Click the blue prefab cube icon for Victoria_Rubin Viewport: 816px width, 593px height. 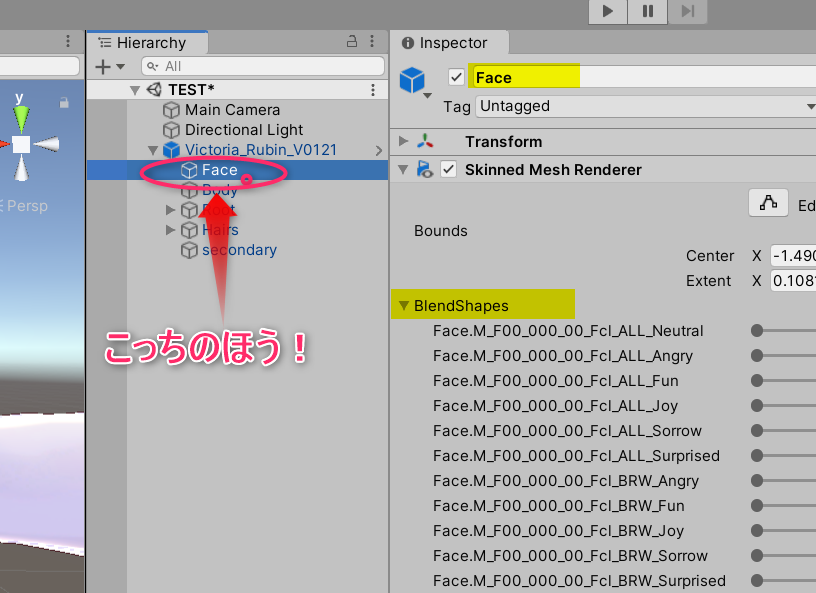pos(171,150)
